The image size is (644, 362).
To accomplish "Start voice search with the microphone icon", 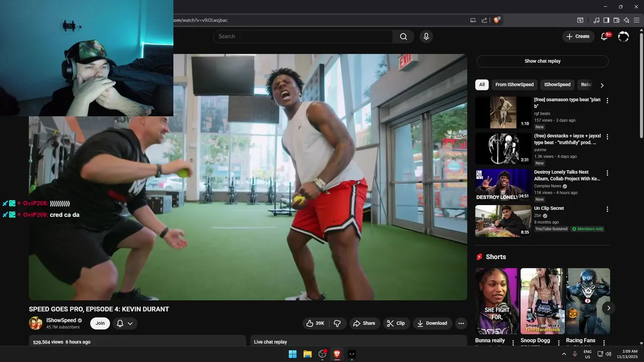I will [426, 36].
